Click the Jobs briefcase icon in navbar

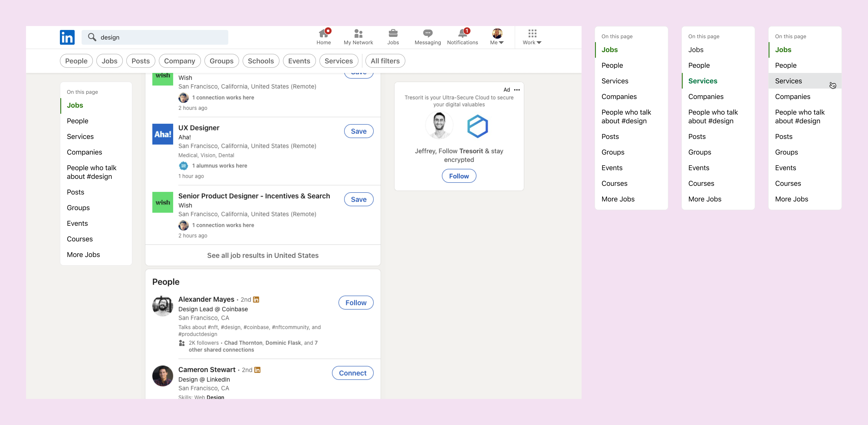coord(393,34)
